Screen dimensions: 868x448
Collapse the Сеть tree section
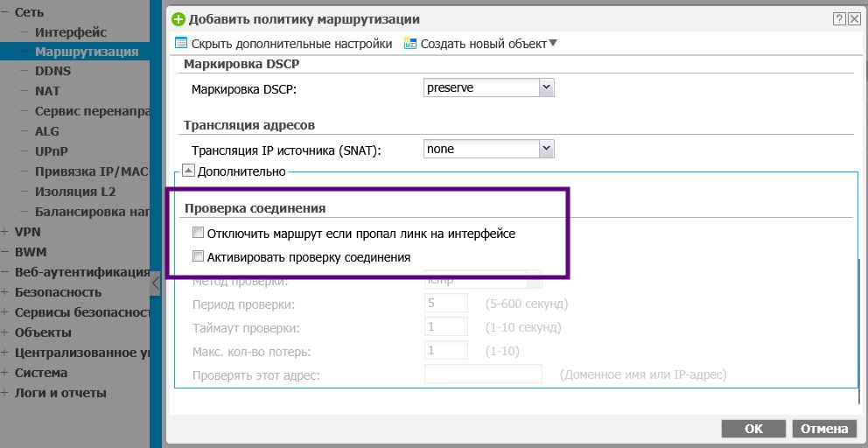pyautogui.click(x=4, y=12)
